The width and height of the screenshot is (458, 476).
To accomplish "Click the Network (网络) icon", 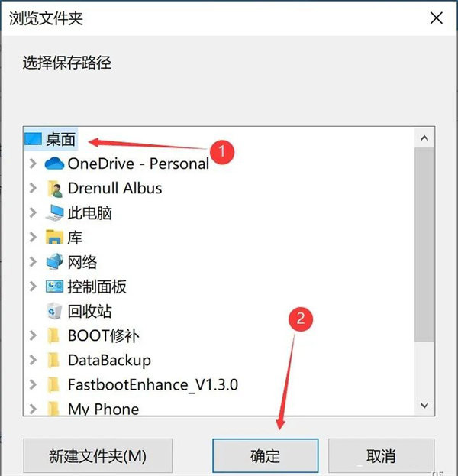I will pyautogui.click(x=54, y=262).
